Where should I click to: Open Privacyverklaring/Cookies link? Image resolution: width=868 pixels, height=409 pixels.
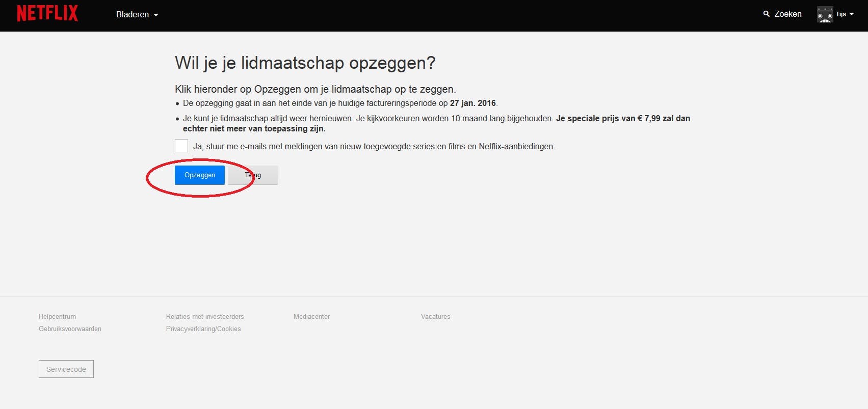click(203, 329)
